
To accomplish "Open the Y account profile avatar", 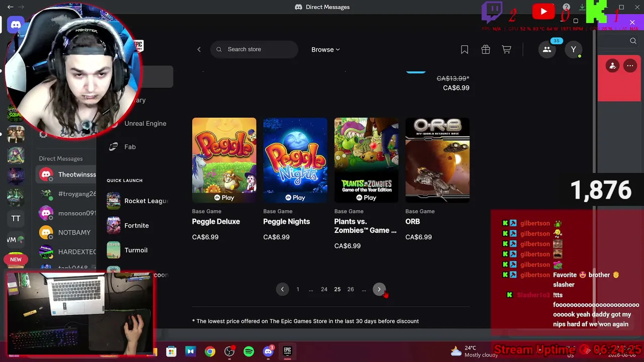I will (573, 49).
